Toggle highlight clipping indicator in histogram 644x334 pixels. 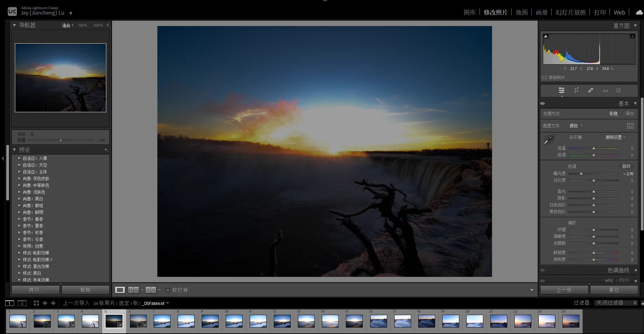pos(632,36)
